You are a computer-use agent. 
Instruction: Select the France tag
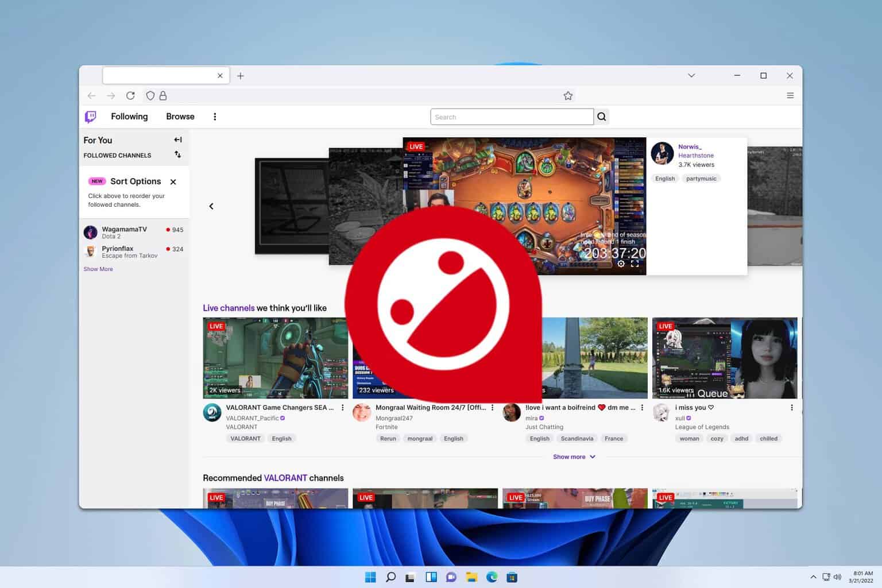click(x=614, y=439)
